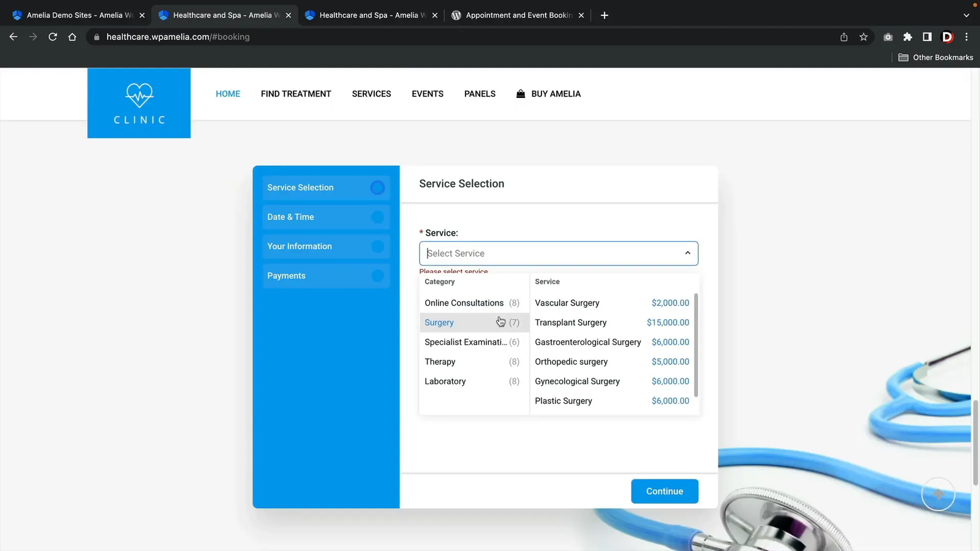The height and width of the screenshot is (551, 980).
Task: Select Specialist Examination category
Action: tap(474, 342)
